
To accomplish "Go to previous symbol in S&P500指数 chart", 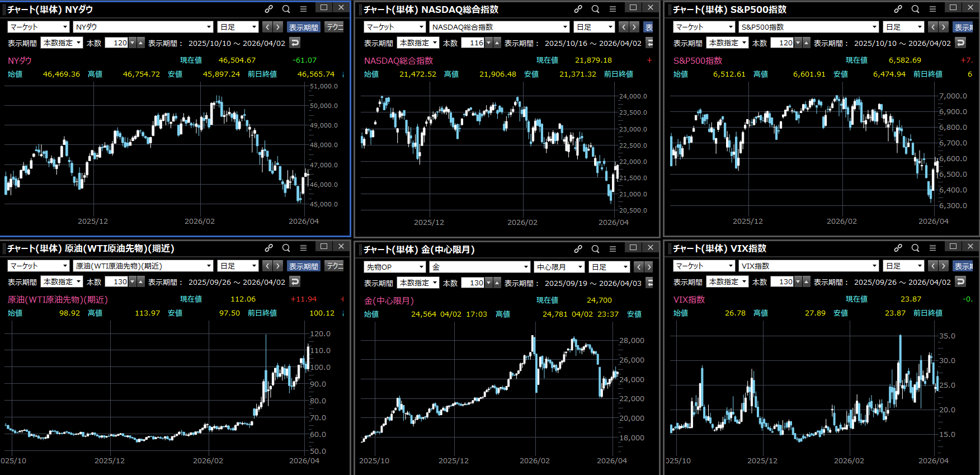I will (x=932, y=27).
